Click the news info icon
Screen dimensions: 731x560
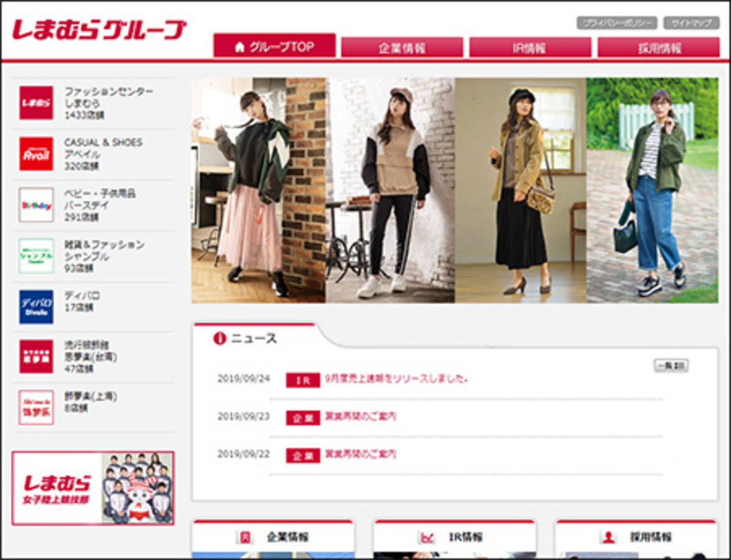pos(219,338)
